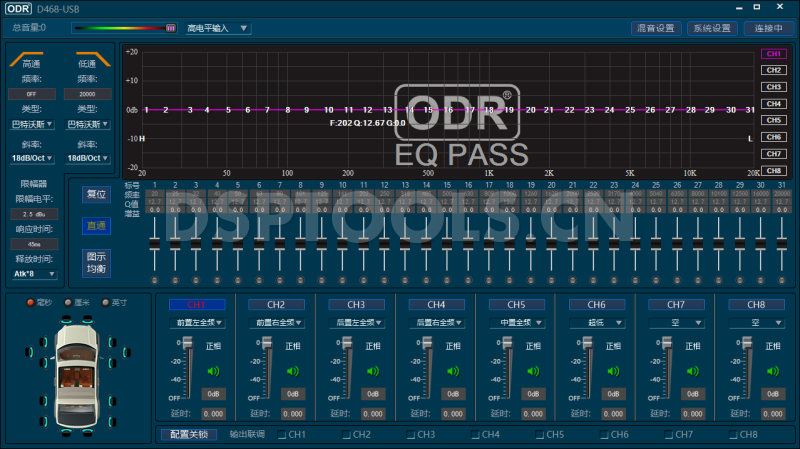Click the 直通 bypass EQ button
The height and width of the screenshot is (449, 800).
[96, 226]
